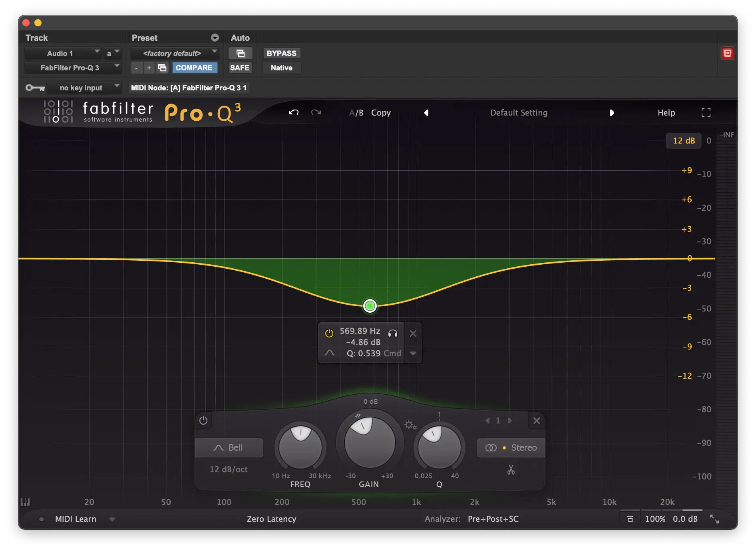The height and width of the screenshot is (551, 756).
Task: Open the output options icon in bottom bar
Action: pos(630,519)
